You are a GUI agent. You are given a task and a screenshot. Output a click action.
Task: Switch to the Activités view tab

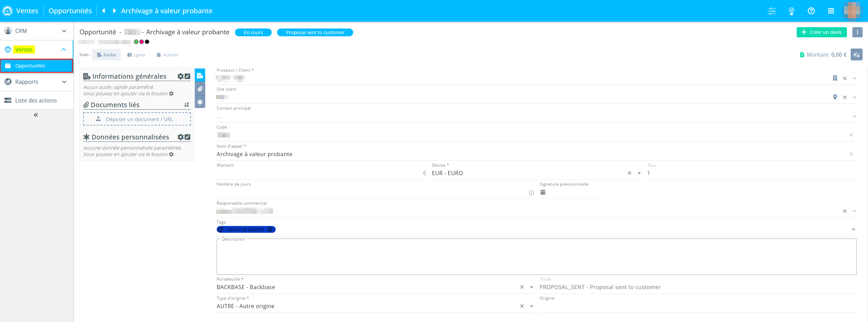point(167,55)
